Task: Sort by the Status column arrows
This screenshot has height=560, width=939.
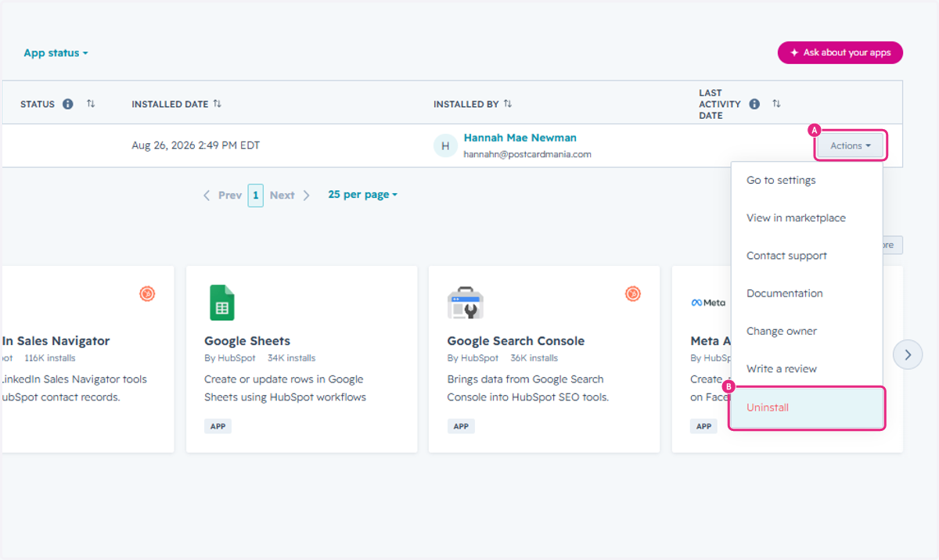Action: click(91, 104)
